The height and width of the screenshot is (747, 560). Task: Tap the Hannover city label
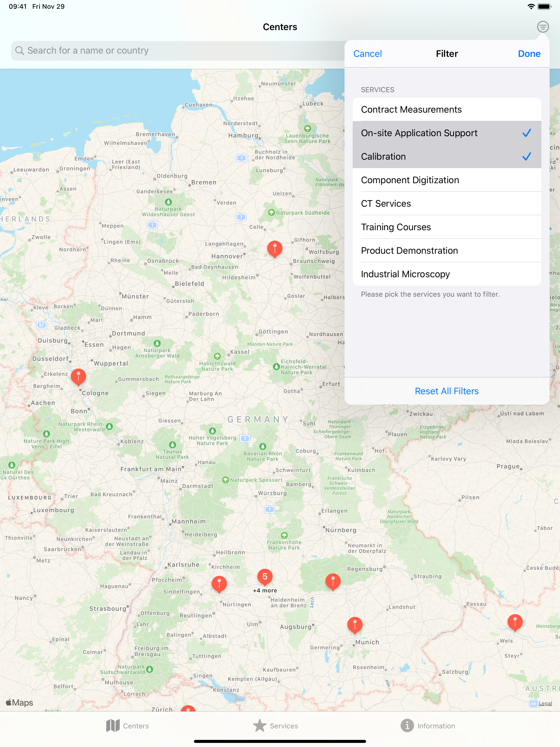tap(227, 256)
